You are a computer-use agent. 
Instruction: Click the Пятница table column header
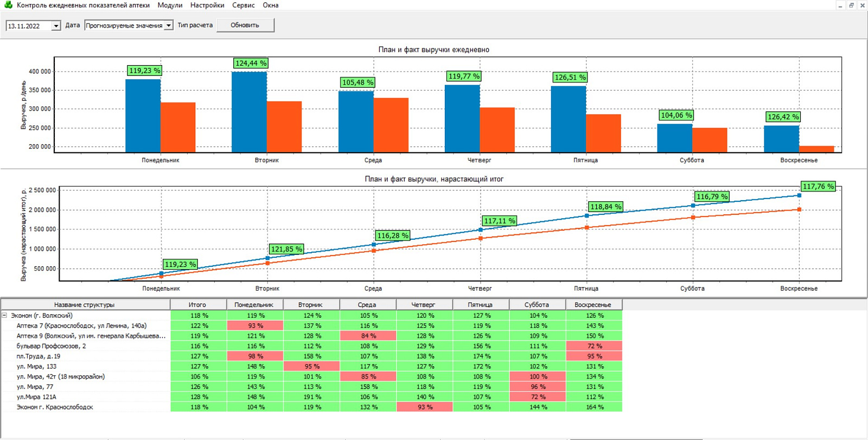coord(481,304)
